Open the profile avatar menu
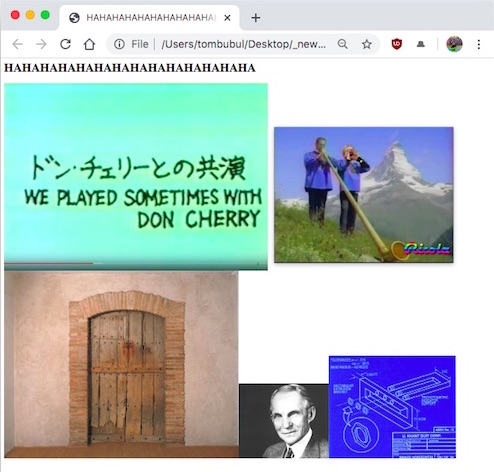Viewport: 494px width, 472px height. tap(454, 44)
